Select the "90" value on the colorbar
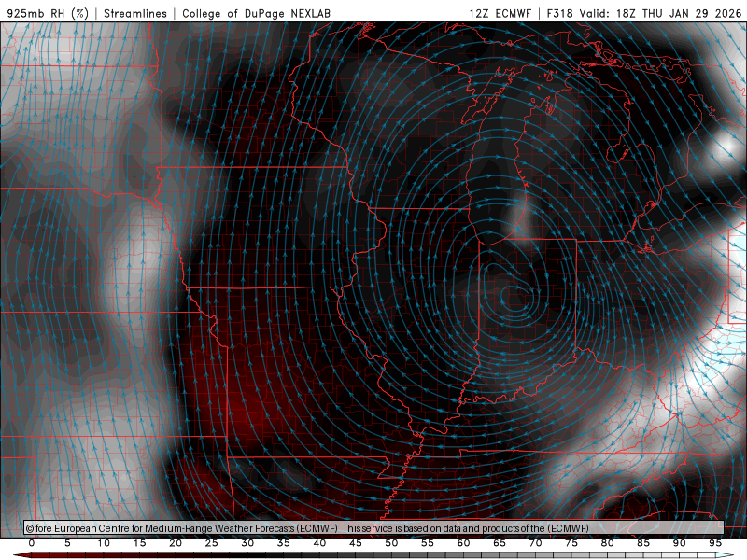747x560 pixels. [x=680, y=543]
